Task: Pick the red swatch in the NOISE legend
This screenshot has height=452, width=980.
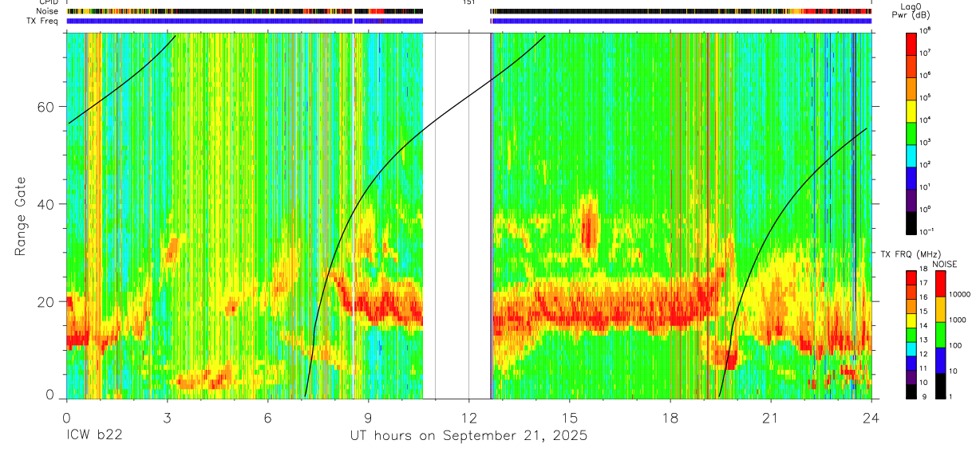Action: click(x=942, y=283)
